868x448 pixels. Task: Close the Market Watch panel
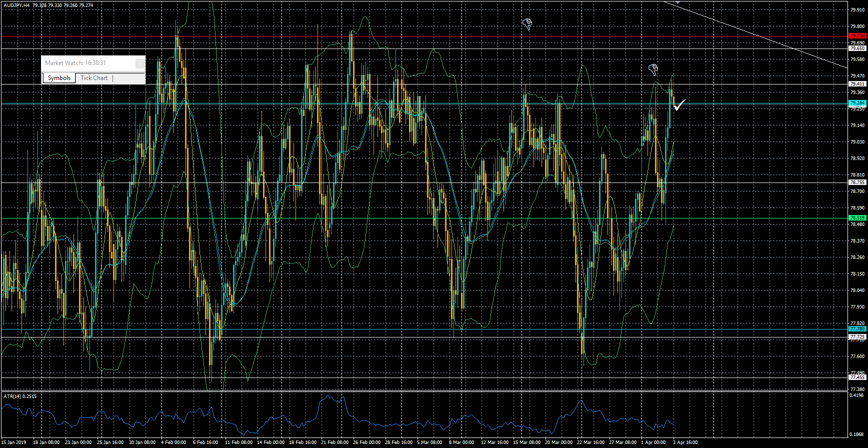click(x=140, y=63)
